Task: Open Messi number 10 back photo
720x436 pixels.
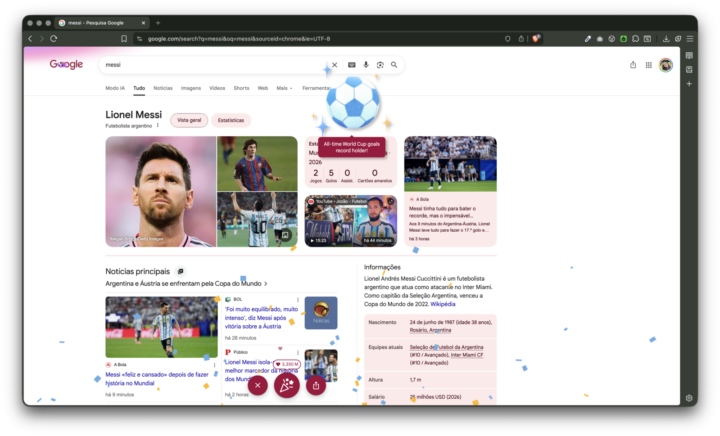Action: point(257,220)
